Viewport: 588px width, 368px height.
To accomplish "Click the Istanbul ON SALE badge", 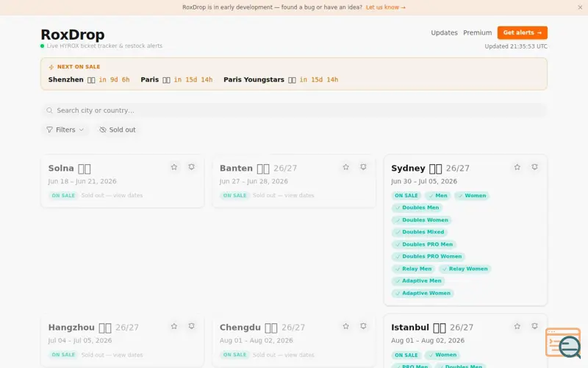I will (x=406, y=355).
